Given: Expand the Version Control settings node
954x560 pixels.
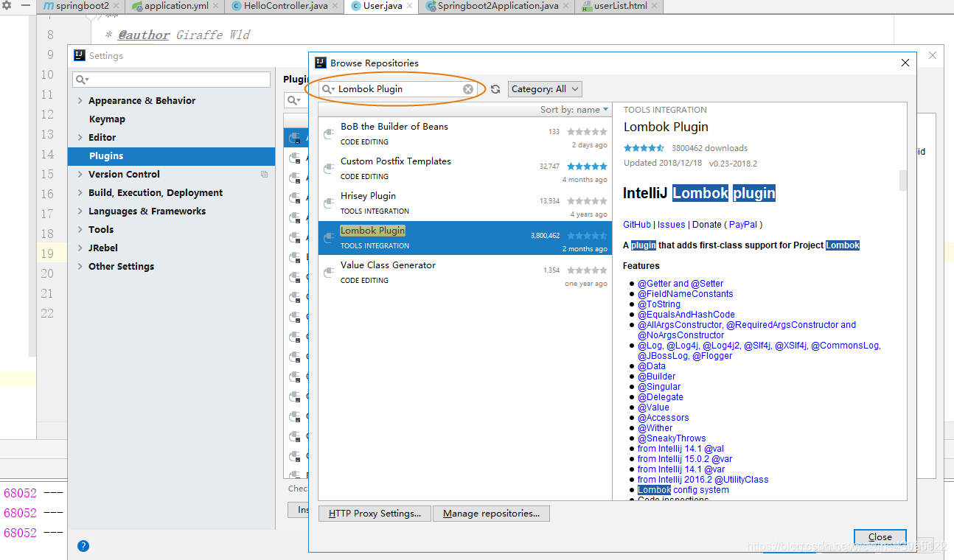Looking at the screenshot, I should [80, 175].
